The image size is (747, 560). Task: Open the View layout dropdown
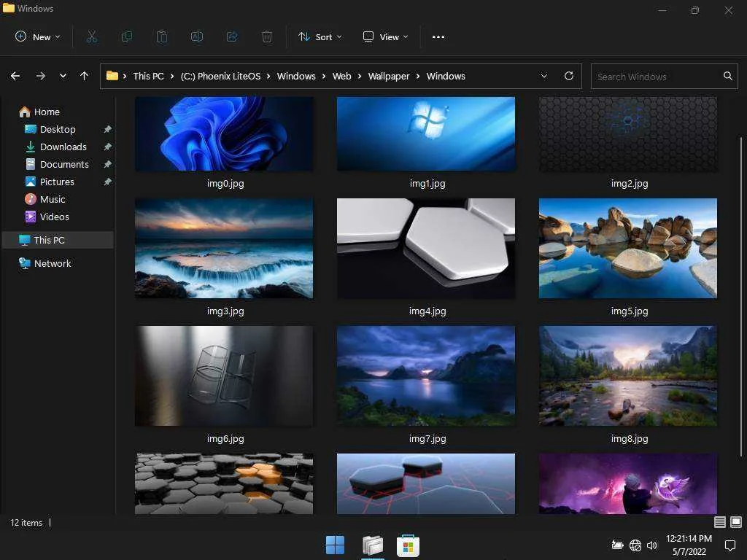[x=386, y=36]
